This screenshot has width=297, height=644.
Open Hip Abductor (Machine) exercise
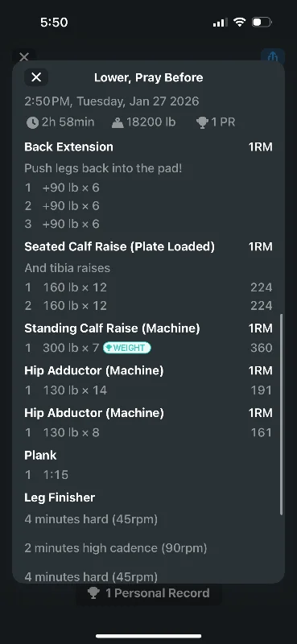[94, 413]
